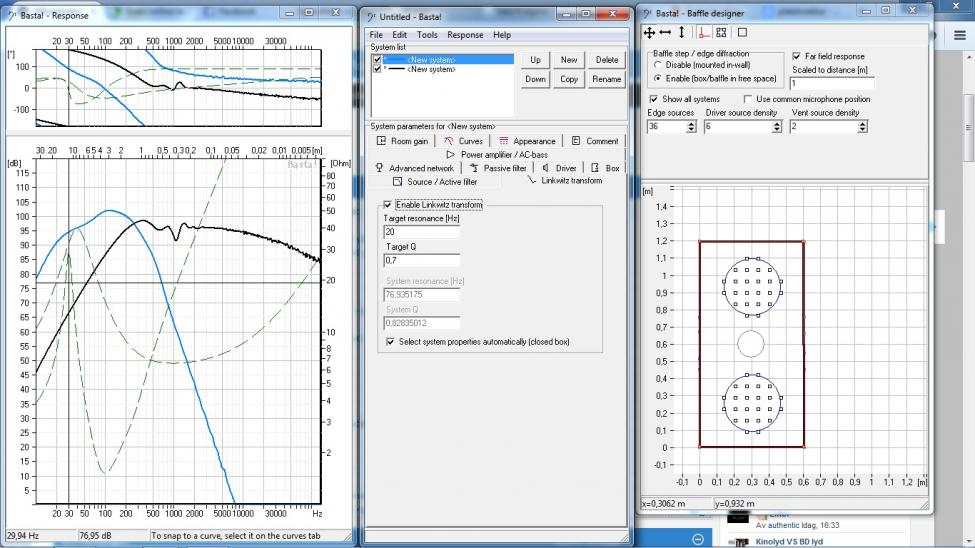Viewport: 975px width, 548px height.
Task: Open the Advanced network tab
Action: (x=415, y=168)
